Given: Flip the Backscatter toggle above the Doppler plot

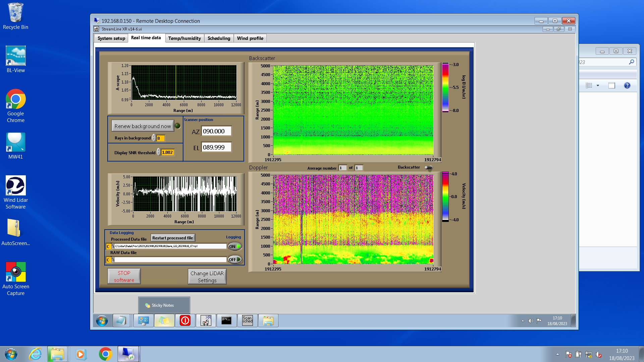Looking at the screenshot, I should coord(429,168).
